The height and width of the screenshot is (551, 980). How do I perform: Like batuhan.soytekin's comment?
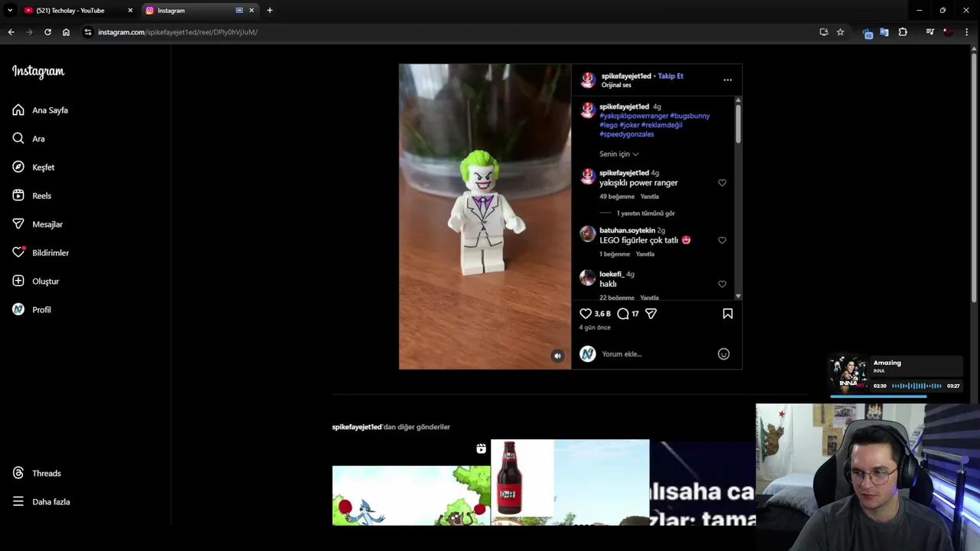click(x=722, y=240)
